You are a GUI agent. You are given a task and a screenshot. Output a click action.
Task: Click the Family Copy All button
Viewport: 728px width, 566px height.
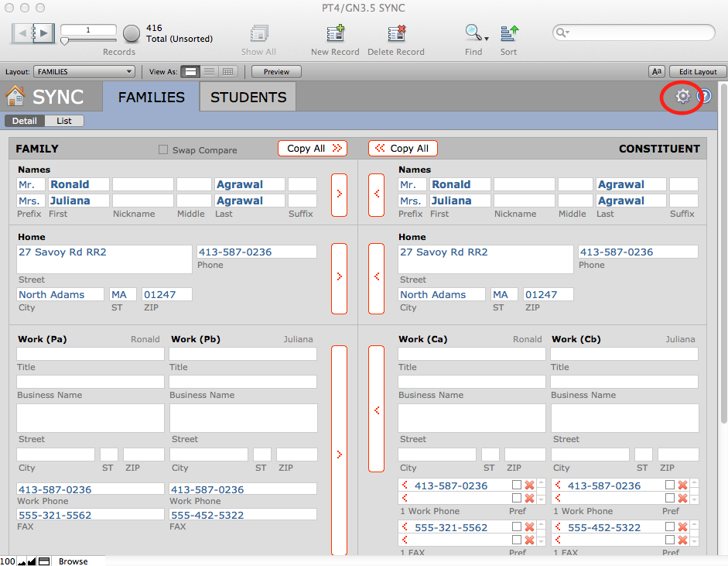click(313, 149)
